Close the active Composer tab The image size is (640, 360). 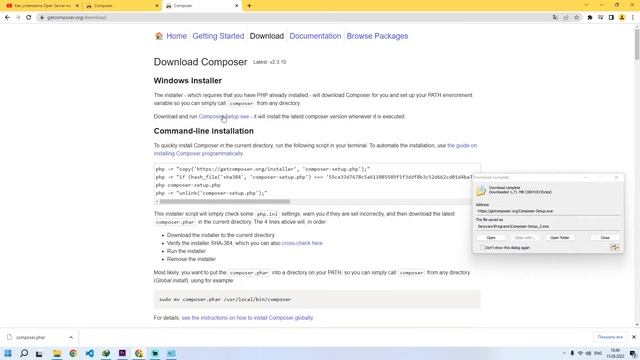click(236, 6)
